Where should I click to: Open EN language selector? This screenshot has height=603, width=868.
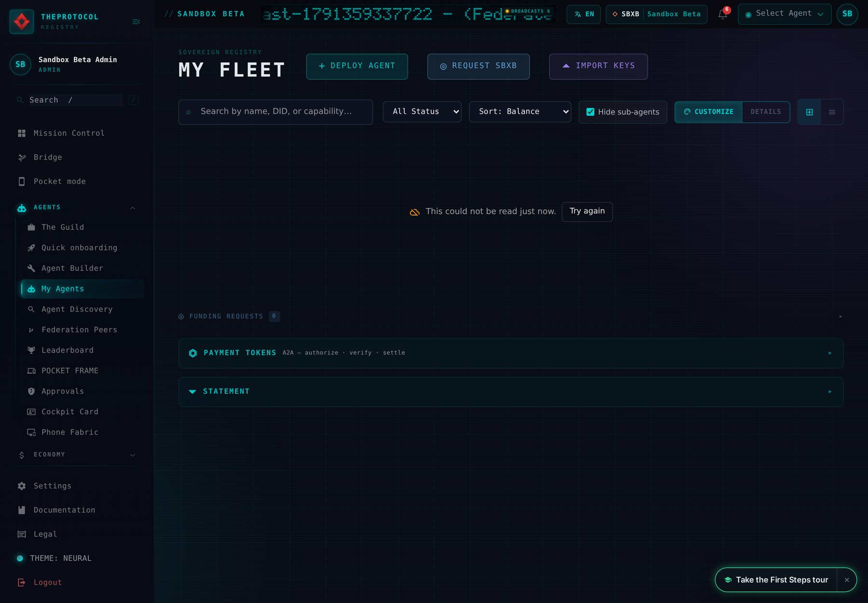pos(584,14)
